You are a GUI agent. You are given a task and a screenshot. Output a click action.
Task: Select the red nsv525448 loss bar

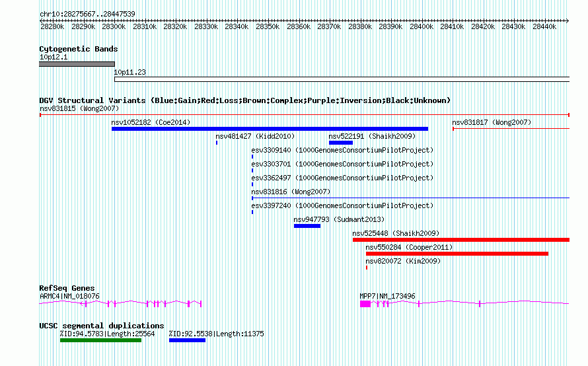461,240
